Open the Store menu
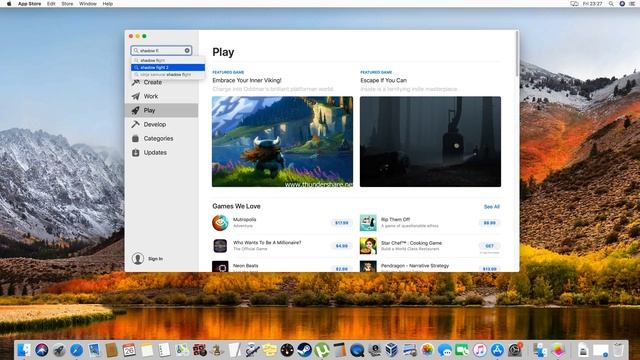640x360 pixels. (x=67, y=4)
